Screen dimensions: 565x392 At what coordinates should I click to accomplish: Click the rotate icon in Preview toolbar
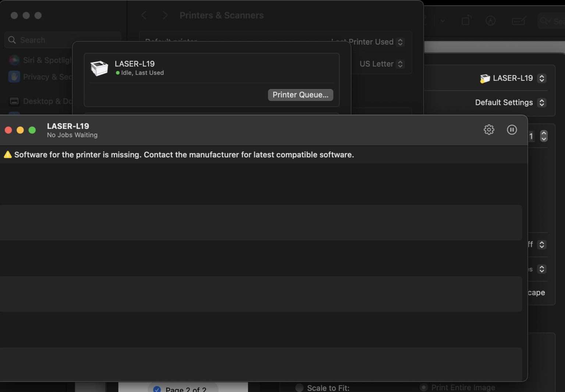[x=466, y=21]
